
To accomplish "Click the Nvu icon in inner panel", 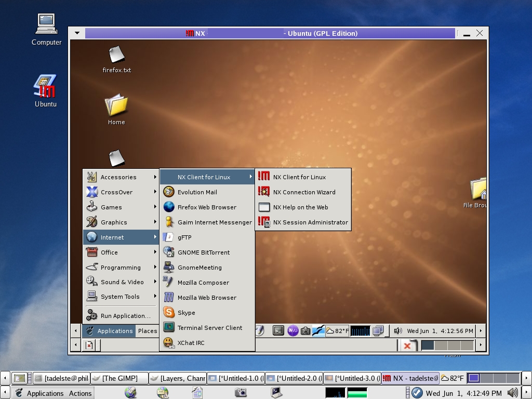I will click(292, 330).
